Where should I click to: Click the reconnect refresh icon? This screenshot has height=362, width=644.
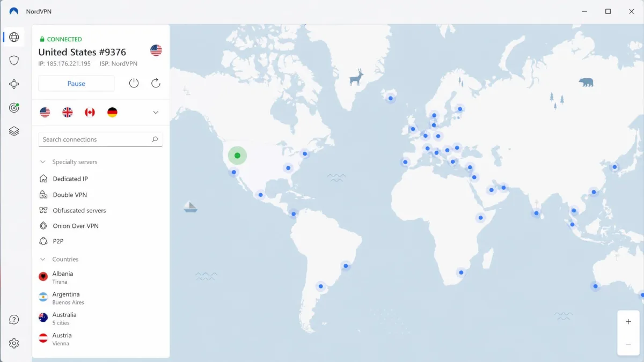pos(156,83)
